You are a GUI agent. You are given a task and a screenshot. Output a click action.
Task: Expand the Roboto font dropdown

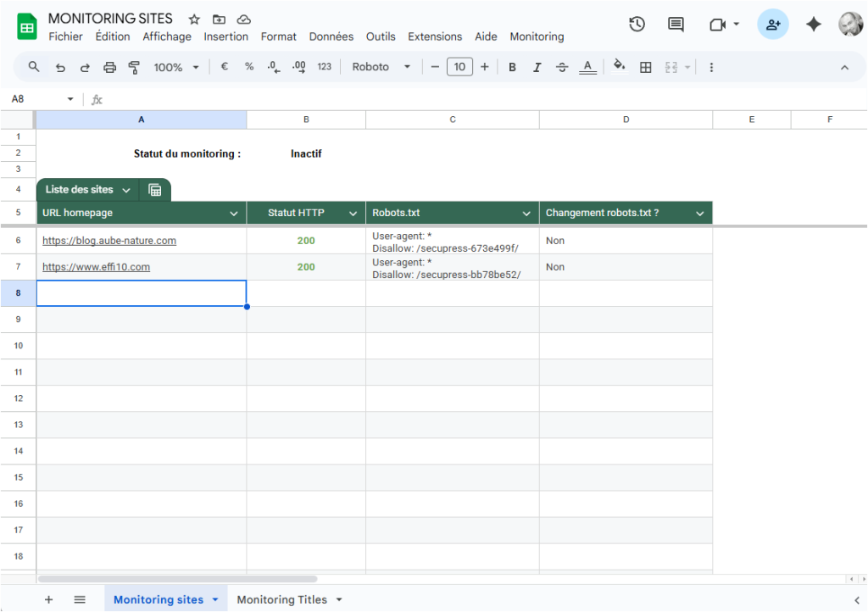click(381, 67)
